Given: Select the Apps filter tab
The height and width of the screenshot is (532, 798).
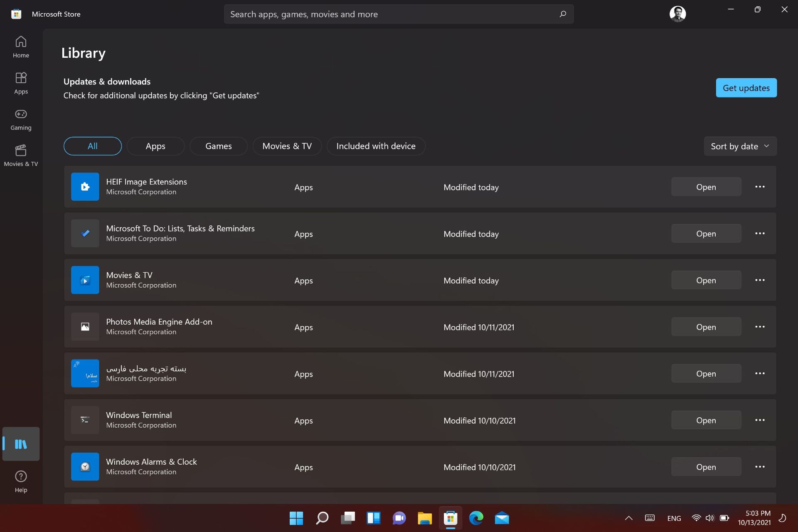Looking at the screenshot, I should 155,145.
